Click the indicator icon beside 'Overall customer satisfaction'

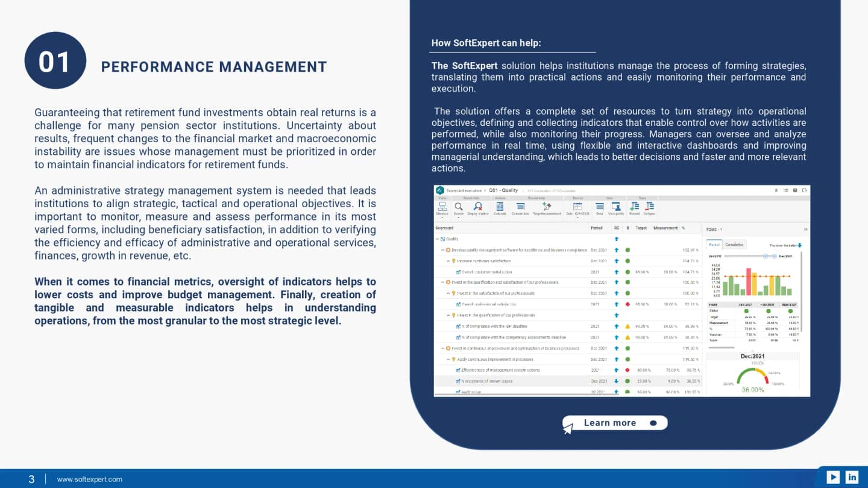(458, 272)
